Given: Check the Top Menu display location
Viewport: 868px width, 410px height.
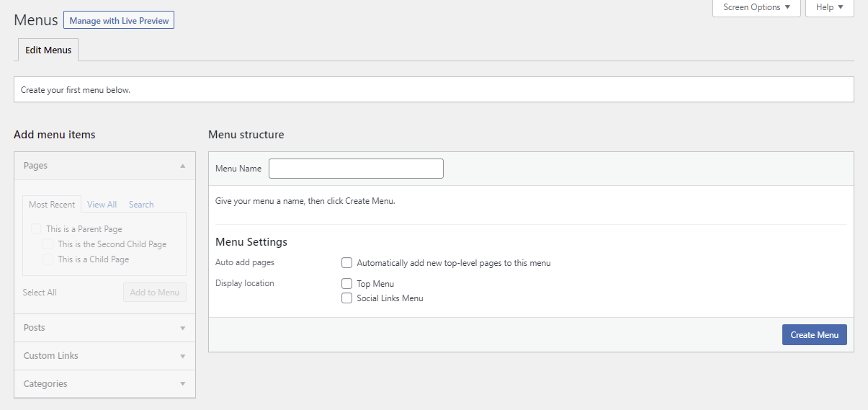Looking at the screenshot, I should pos(347,284).
